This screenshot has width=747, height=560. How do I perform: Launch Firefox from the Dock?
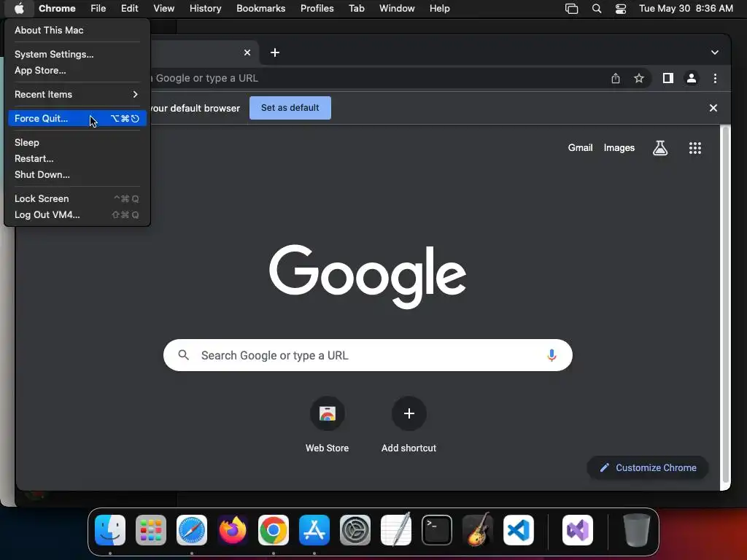click(233, 530)
